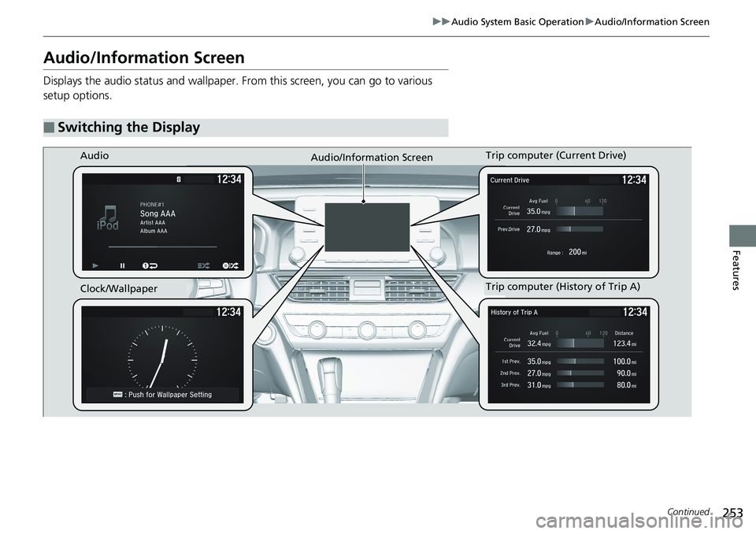
Task: Click the center dashboard display screen
Action: [x=368, y=227]
